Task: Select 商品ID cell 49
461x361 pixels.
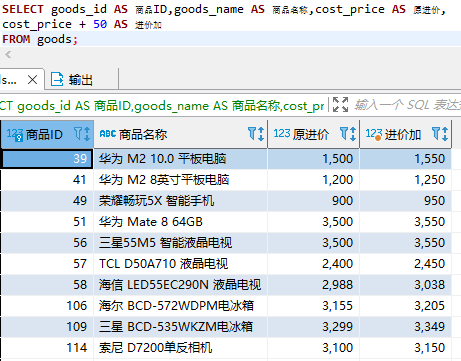Action: point(47,201)
